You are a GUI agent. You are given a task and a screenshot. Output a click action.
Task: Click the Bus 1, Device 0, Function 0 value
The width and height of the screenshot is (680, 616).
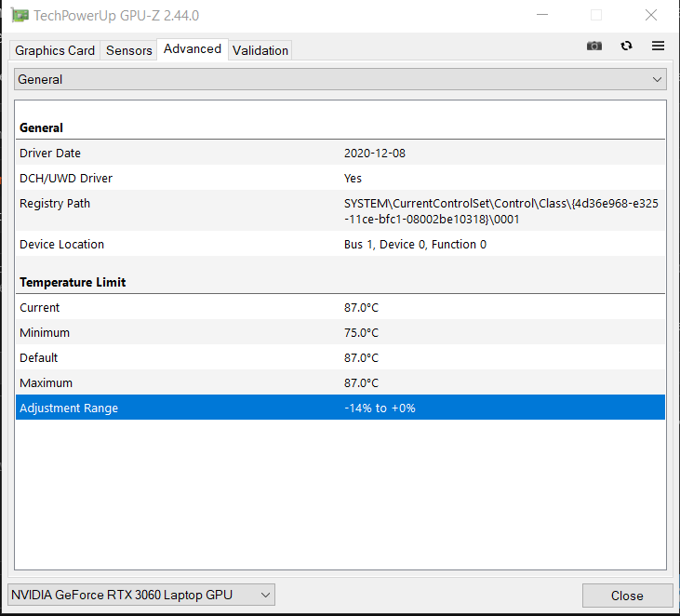click(415, 244)
